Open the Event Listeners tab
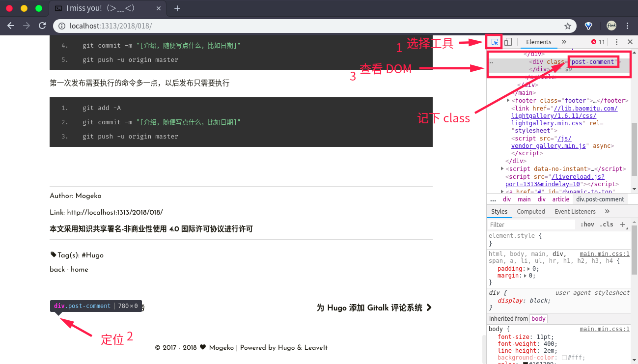 point(575,212)
